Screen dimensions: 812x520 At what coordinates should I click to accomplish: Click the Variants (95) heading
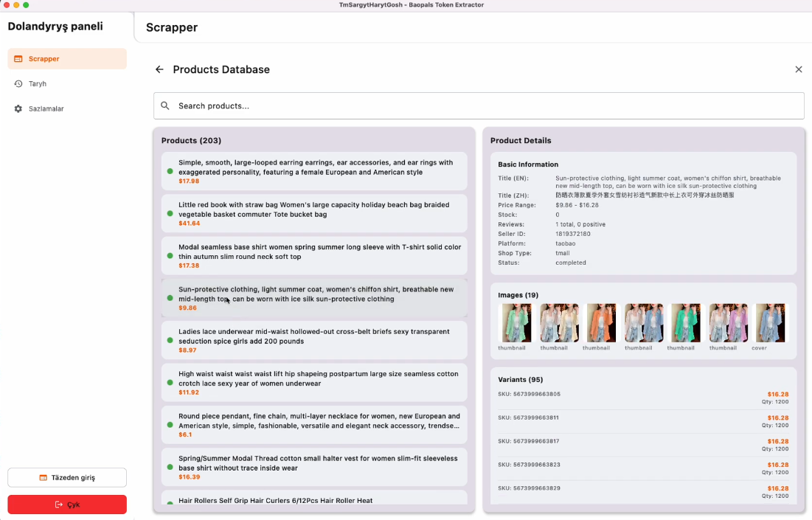[x=521, y=380]
